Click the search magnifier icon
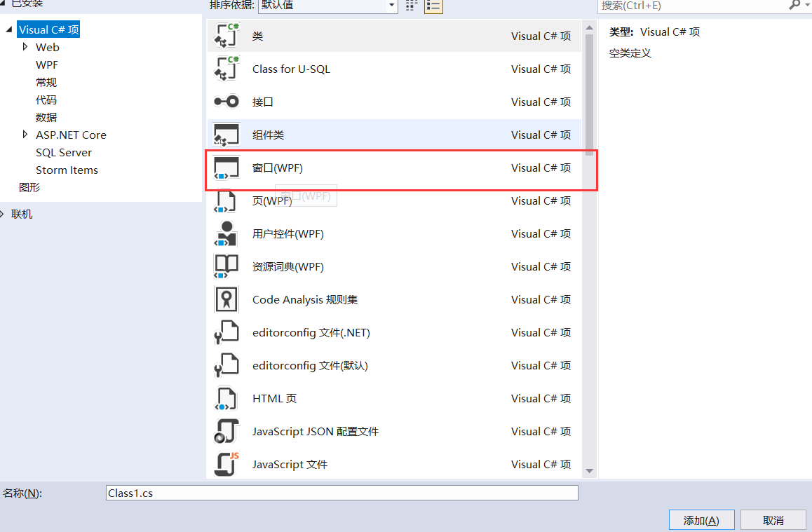The height and width of the screenshot is (532, 812). [794, 6]
